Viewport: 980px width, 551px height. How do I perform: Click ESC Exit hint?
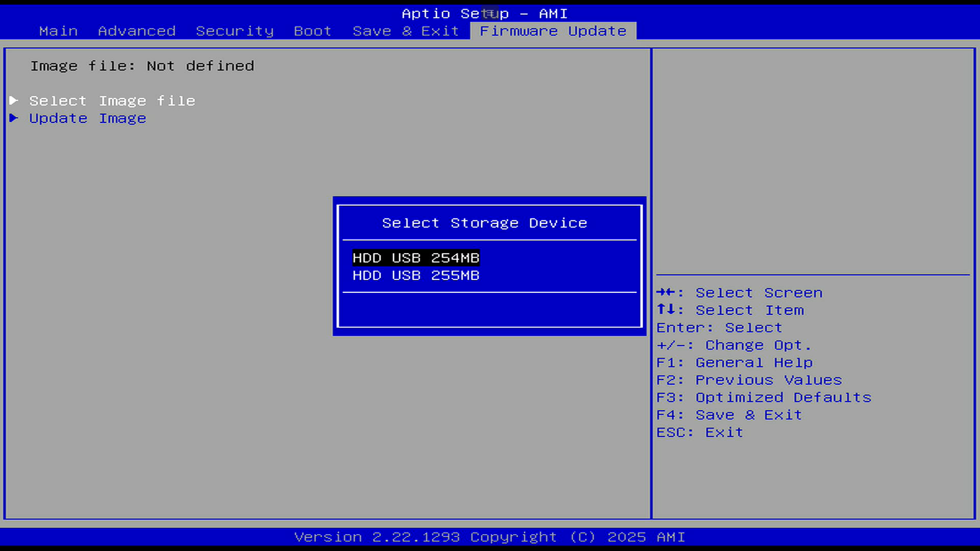point(699,432)
